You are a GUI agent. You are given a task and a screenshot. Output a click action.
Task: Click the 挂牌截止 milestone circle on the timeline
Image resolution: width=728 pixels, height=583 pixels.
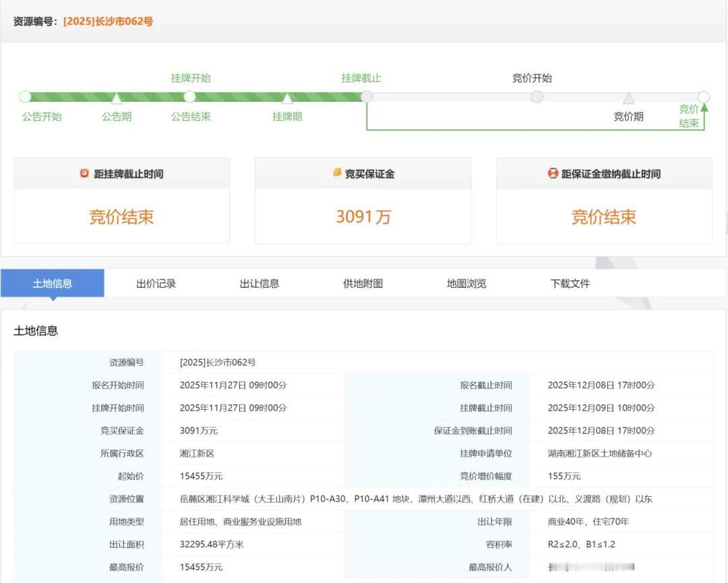point(366,96)
